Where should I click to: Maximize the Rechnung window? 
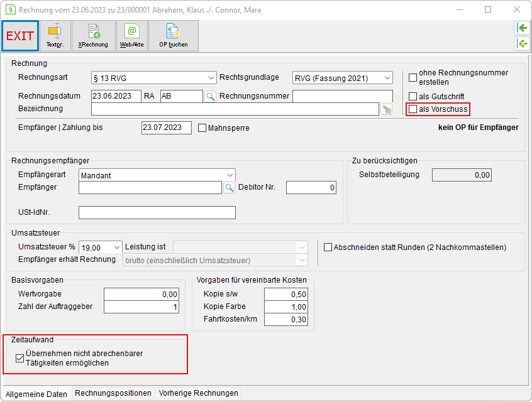[488, 9]
